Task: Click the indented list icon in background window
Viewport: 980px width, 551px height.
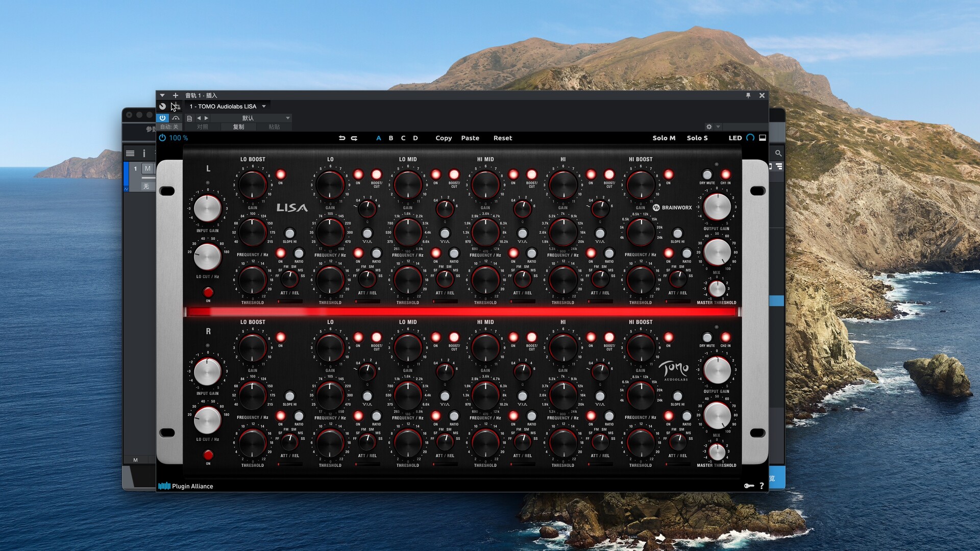Action: point(779,166)
